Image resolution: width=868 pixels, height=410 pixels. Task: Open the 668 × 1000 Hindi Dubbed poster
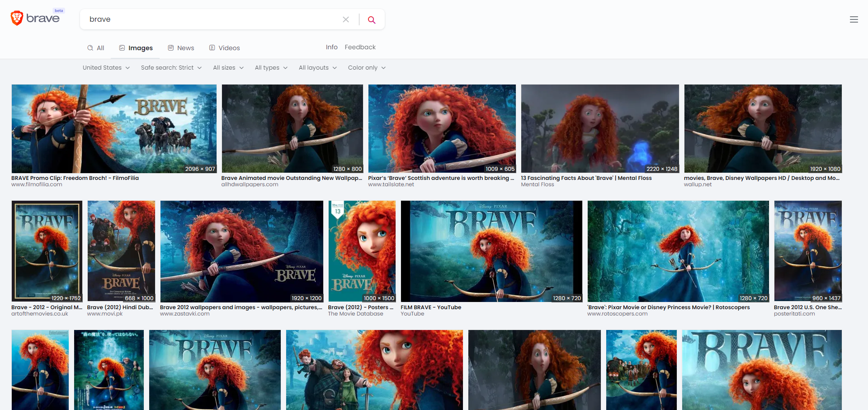[121, 251]
